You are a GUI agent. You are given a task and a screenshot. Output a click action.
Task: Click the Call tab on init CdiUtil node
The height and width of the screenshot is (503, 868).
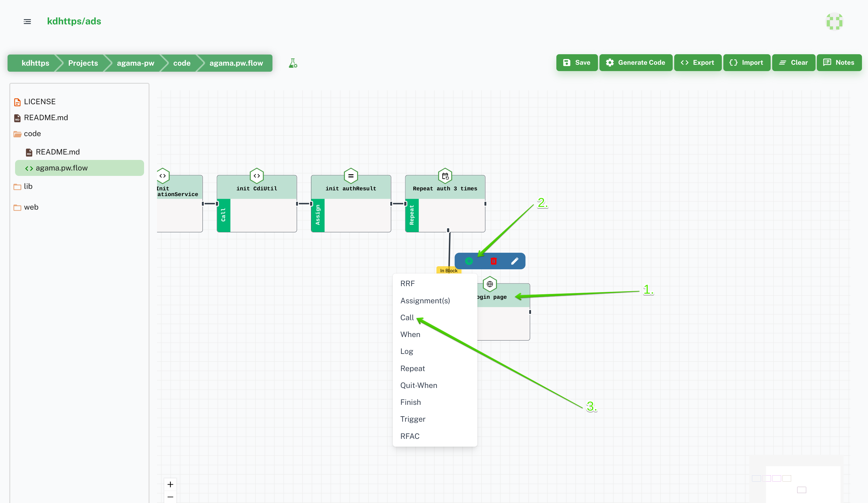coord(224,215)
